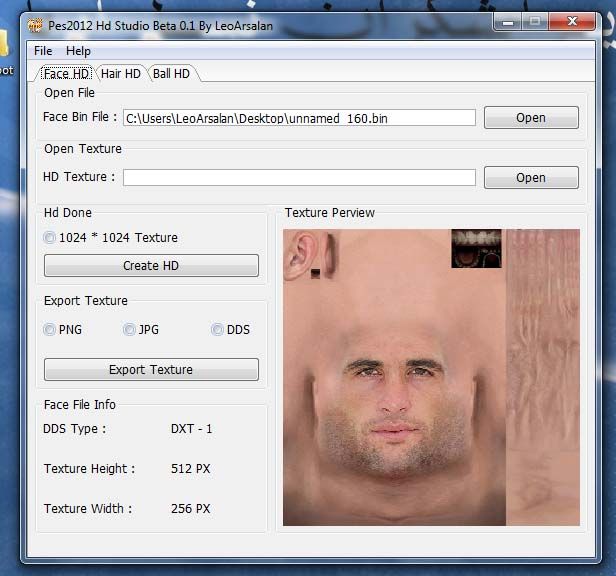Image resolution: width=616 pixels, height=576 pixels.
Task: Choose JPG export format
Action: click(129, 329)
